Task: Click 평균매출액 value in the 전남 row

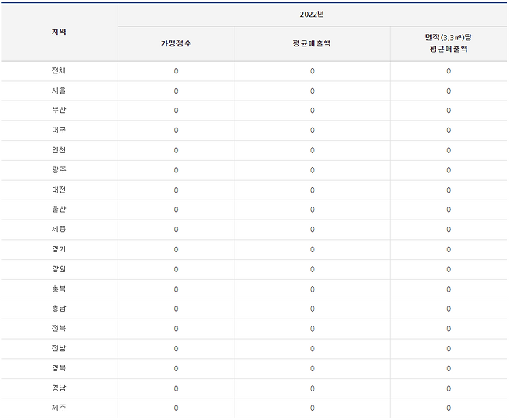Action: click(x=312, y=349)
